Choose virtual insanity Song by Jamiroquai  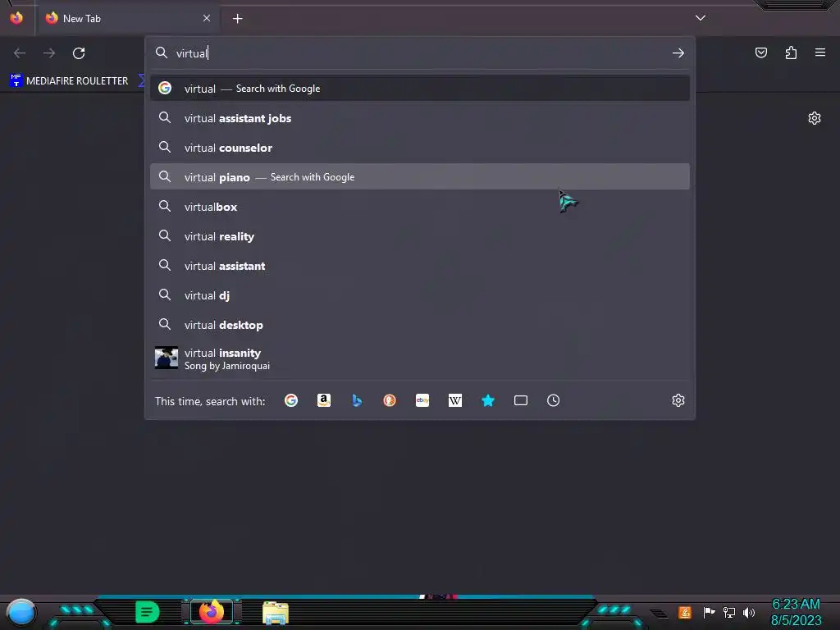[420, 358]
